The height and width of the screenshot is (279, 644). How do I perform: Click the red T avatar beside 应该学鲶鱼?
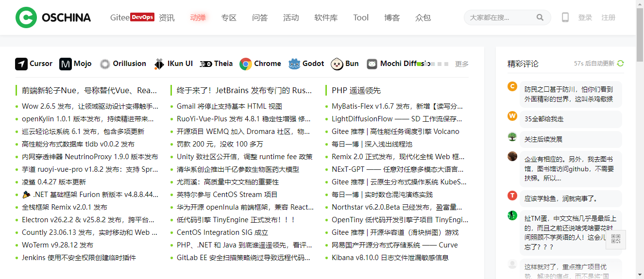pos(512,196)
